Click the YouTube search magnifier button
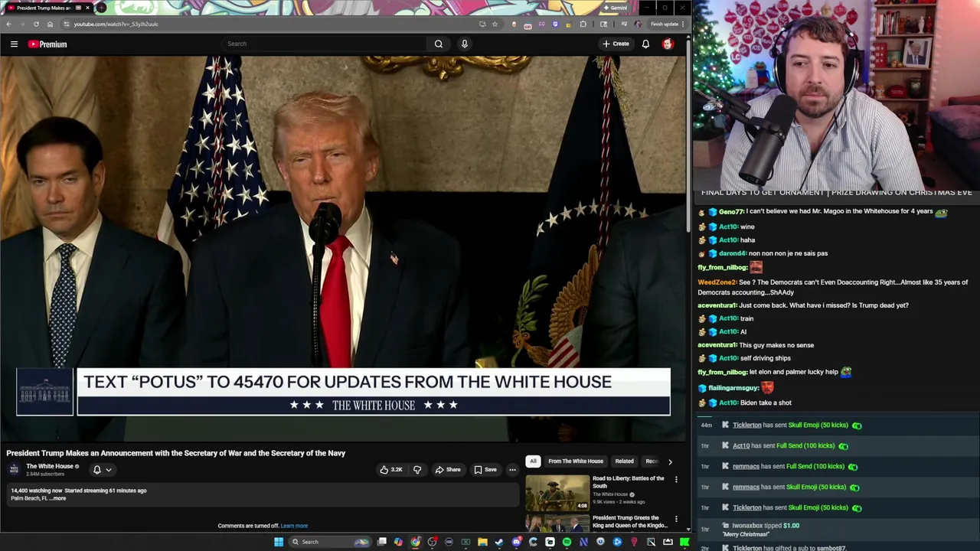This screenshot has width=980, height=551. [439, 44]
